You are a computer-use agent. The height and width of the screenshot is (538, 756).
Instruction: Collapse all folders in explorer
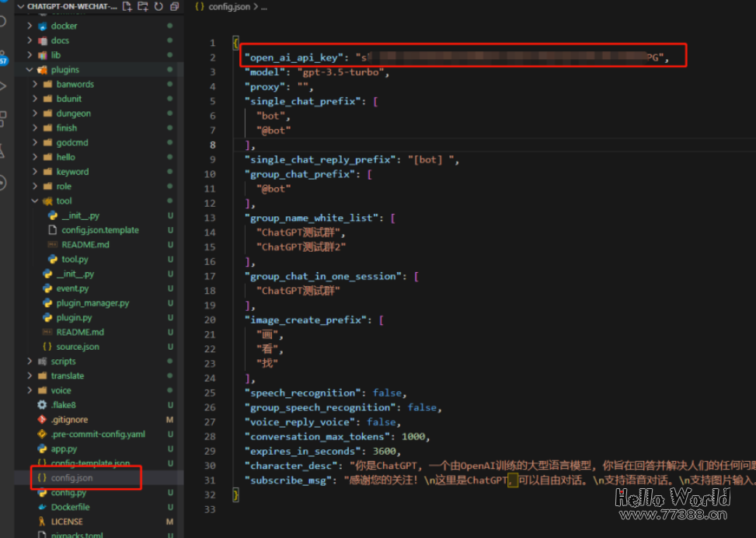[x=174, y=6]
